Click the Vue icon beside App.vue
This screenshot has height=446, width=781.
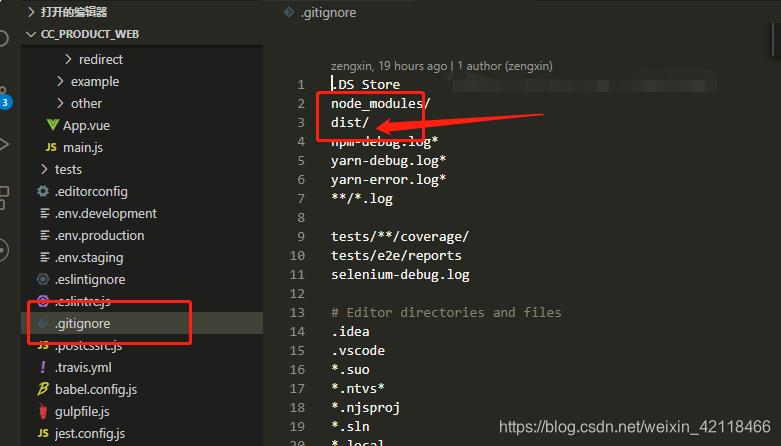coord(52,125)
